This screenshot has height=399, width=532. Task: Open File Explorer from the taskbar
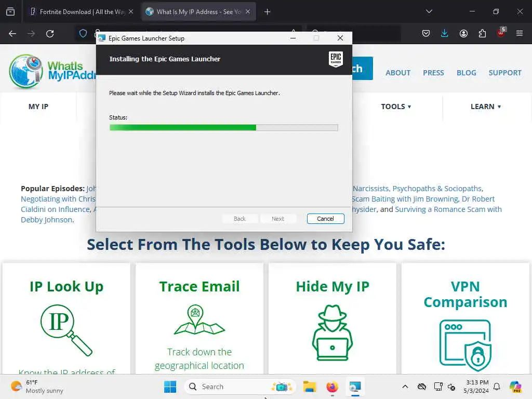pos(310,387)
